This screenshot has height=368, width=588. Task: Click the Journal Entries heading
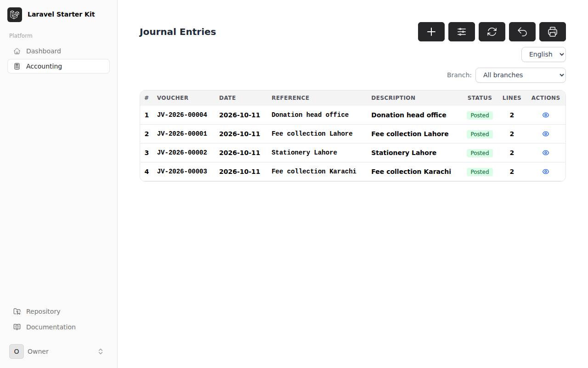coord(178,32)
